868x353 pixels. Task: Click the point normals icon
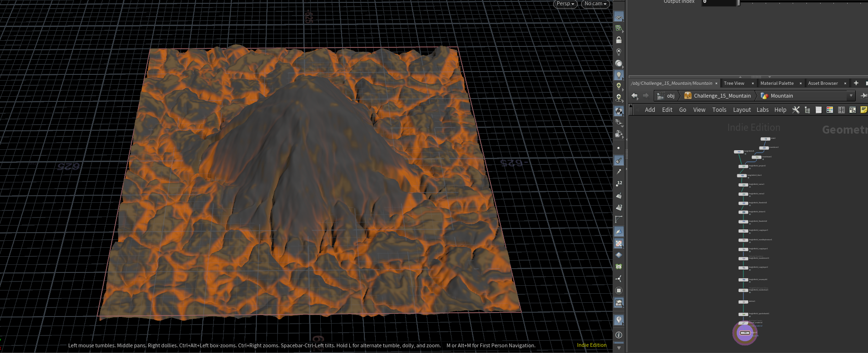pyautogui.click(x=619, y=172)
